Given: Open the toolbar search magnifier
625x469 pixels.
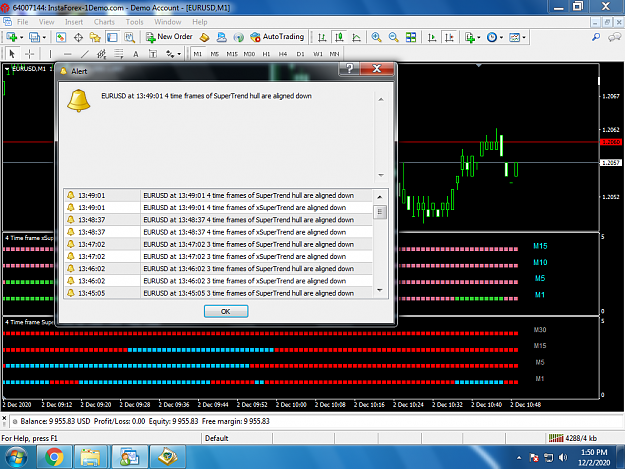Looking at the screenshot, I should pyautogui.click(x=596, y=37).
